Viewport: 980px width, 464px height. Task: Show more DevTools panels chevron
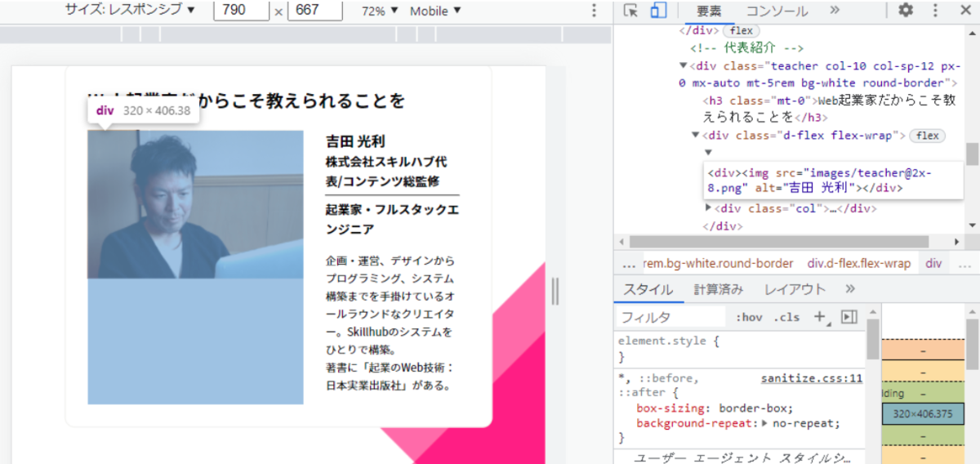click(x=834, y=11)
